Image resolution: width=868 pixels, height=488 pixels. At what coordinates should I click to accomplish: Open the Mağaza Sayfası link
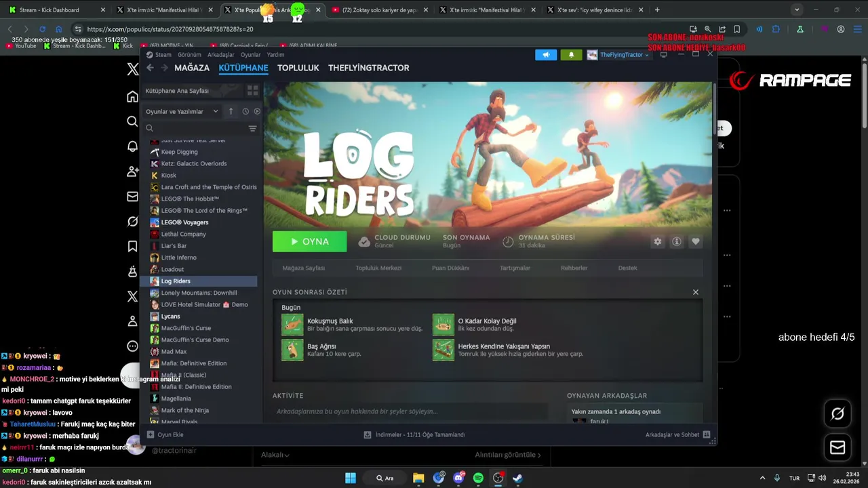303,268
